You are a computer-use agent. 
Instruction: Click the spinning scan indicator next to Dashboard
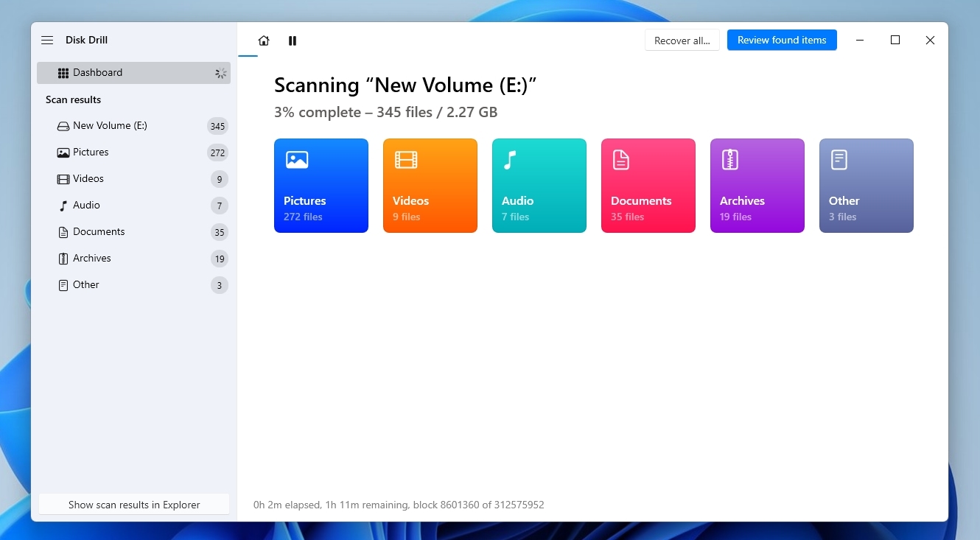pos(220,73)
